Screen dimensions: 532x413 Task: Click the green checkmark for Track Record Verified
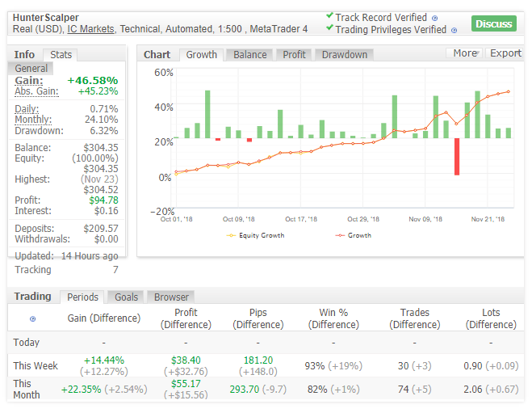(x=329, y=15)
